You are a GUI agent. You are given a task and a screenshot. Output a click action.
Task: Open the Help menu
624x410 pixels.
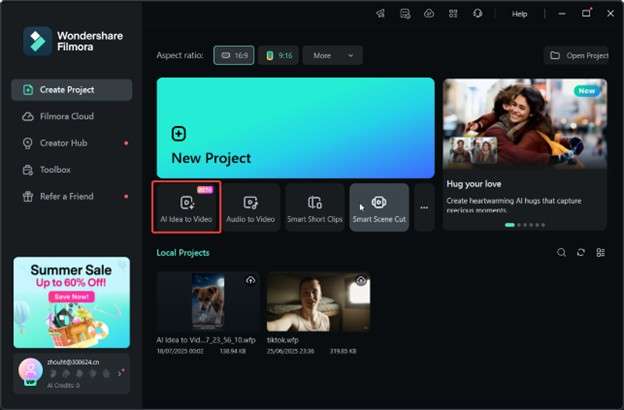(519, 14)
